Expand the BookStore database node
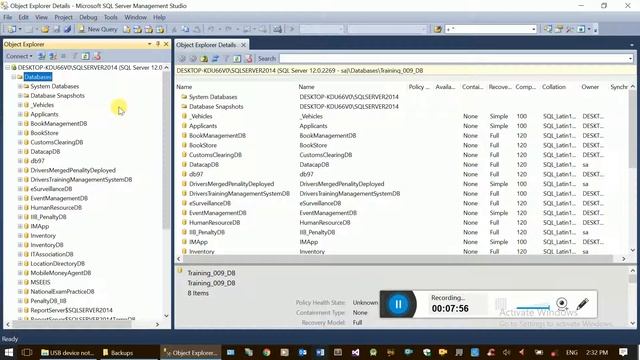 (x=20, y=133)
